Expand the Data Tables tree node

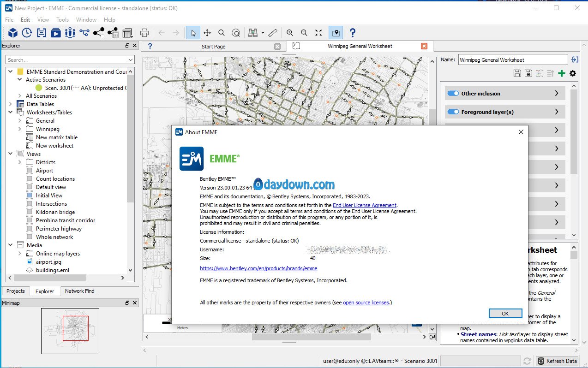(x=11, y=104)
